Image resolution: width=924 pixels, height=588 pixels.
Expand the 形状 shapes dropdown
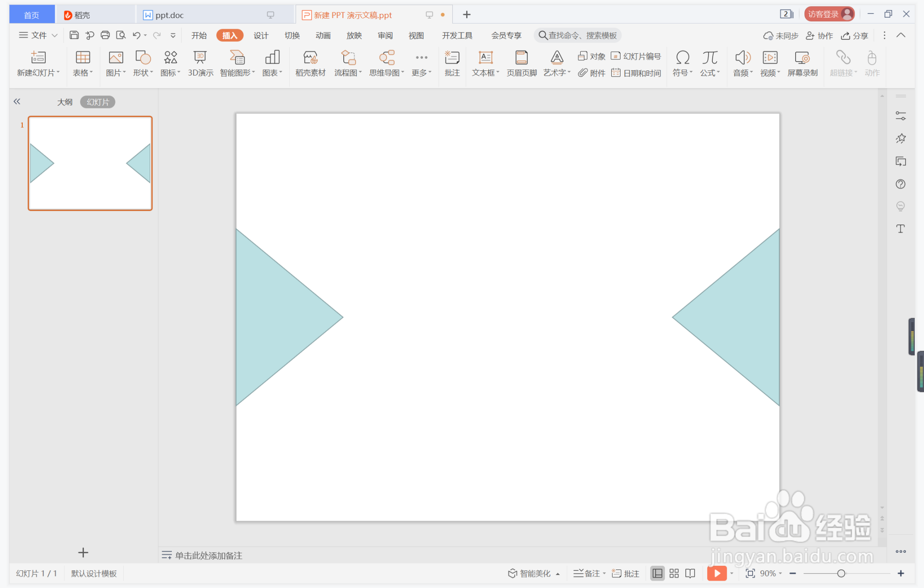pos(143,73)
